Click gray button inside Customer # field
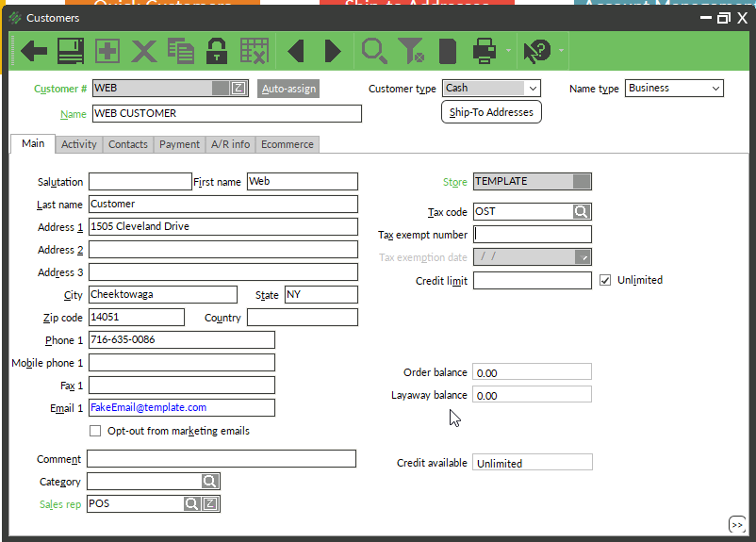 click(x=221, y=89)
